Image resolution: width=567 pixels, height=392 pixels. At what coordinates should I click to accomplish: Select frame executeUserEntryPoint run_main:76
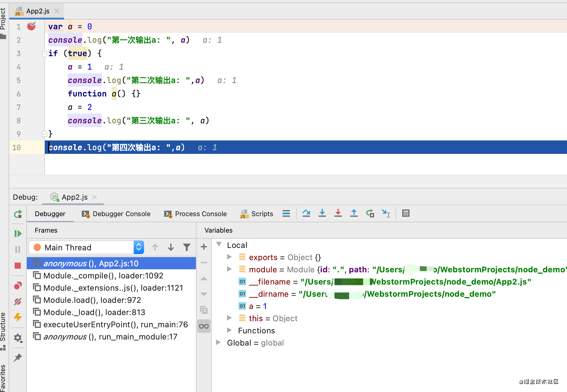111,324
